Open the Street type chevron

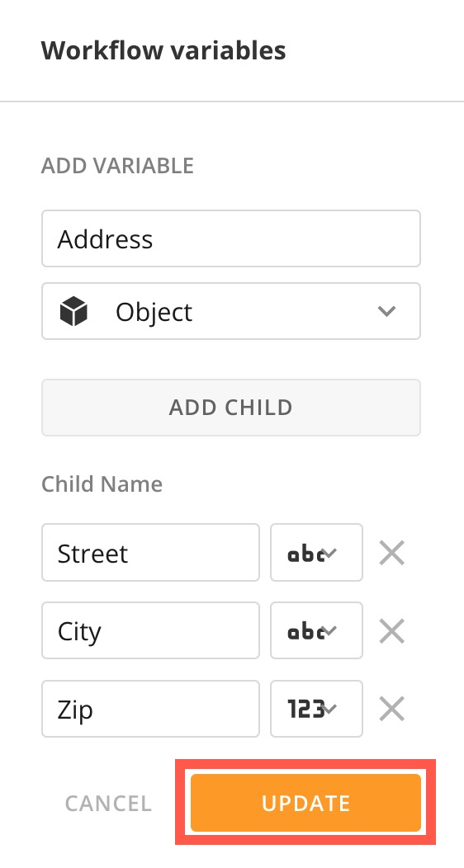click(330, 553)
